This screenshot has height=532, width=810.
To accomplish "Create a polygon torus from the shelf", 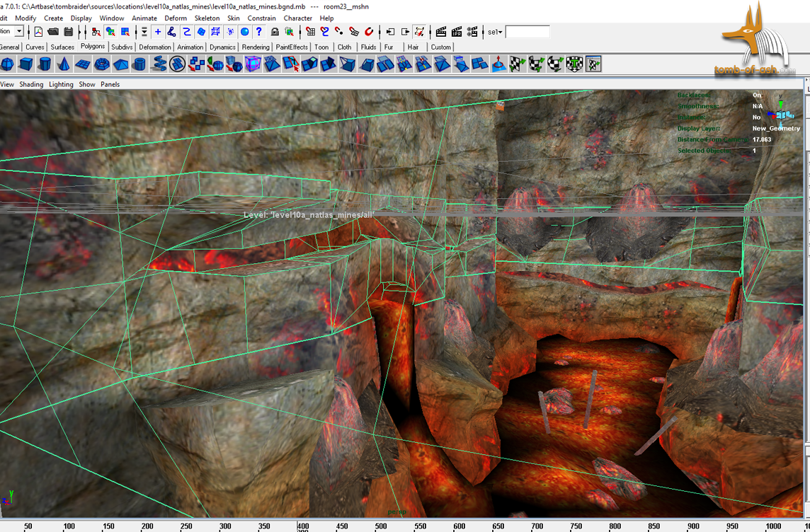I will click(102, 64).
